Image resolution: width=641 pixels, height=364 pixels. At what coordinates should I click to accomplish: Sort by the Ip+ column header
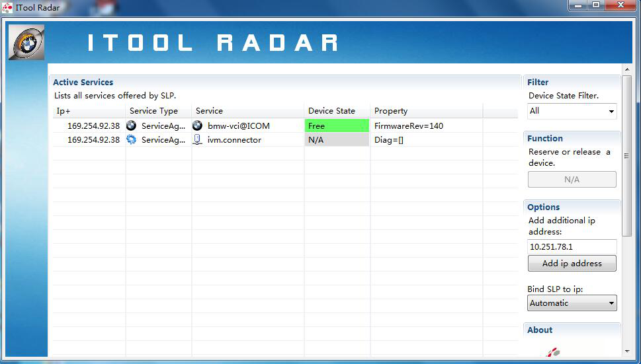tap(89, 111)
